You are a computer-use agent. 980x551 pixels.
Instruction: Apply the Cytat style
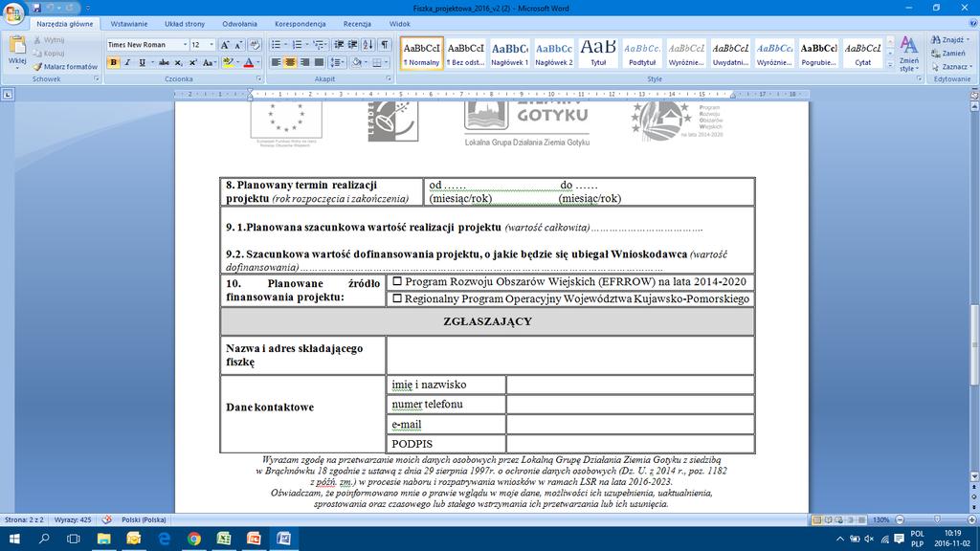(862, 54)
